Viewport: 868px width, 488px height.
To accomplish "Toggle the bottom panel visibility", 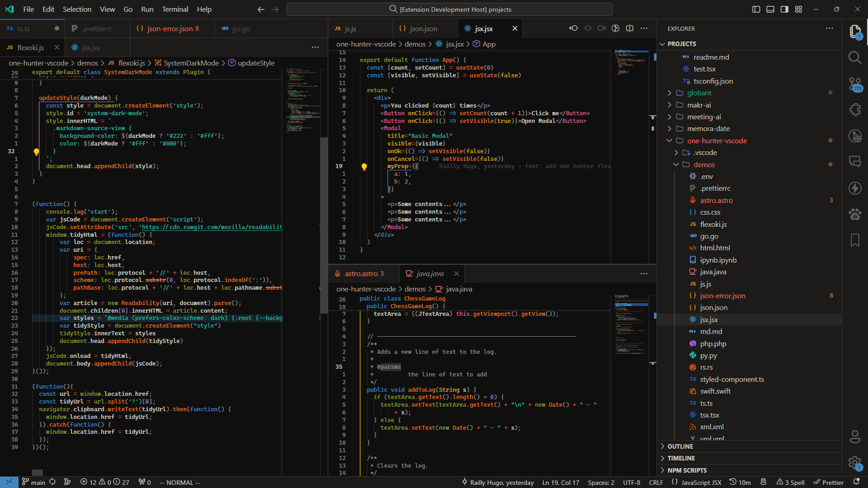I will [770, 9].
